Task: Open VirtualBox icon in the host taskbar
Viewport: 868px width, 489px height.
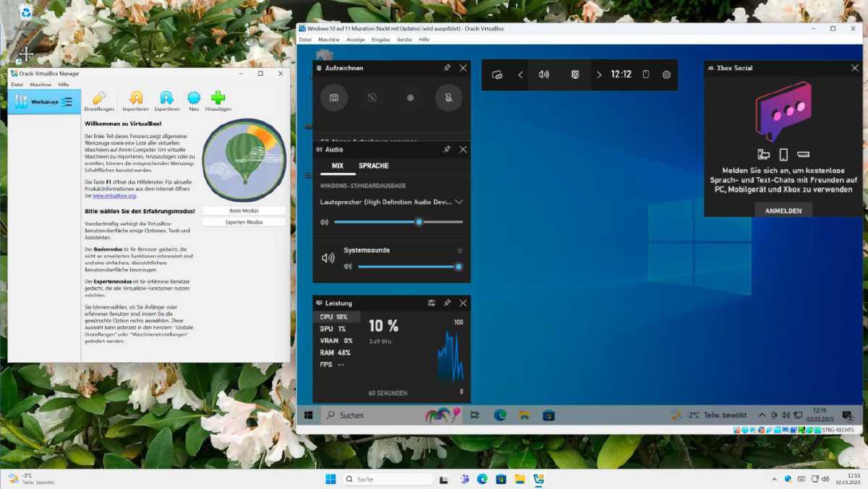Action: tap(538, 479)
